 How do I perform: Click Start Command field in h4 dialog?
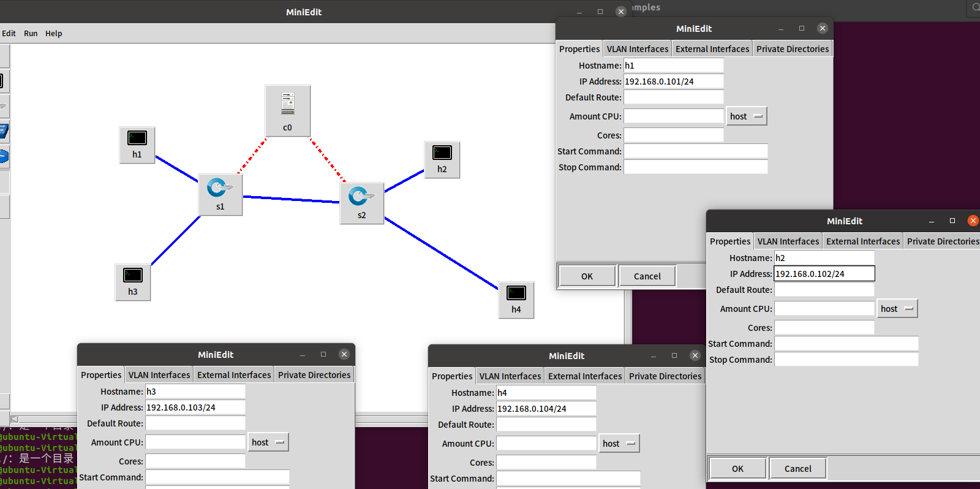pos(568,479)
